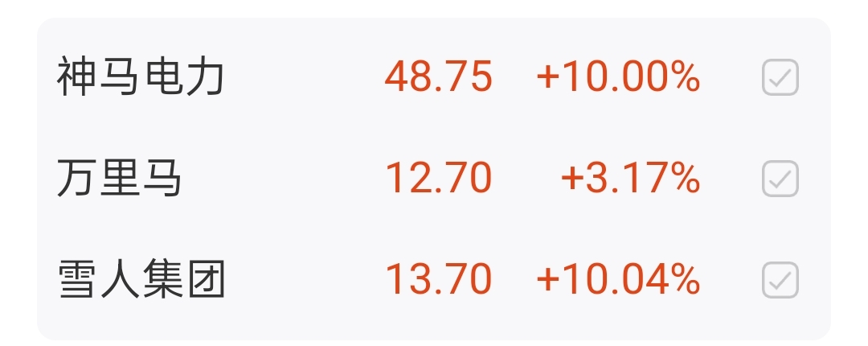
Task: Click the 神马电力 stock name
Action: point(141,78)
